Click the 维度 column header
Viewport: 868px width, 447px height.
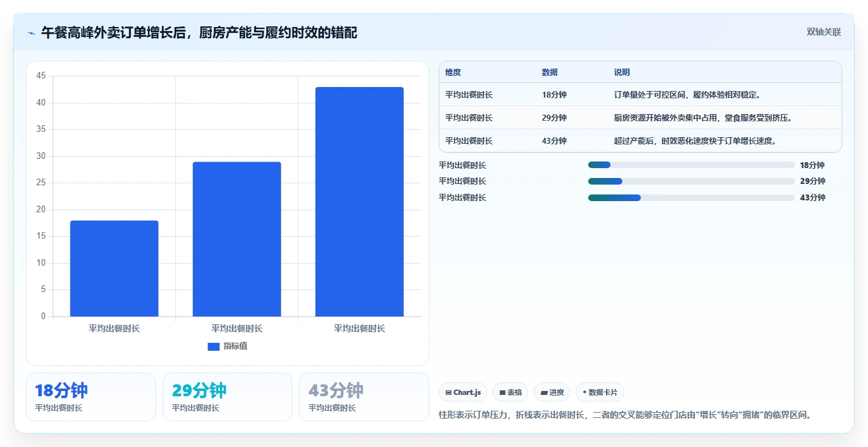pos(453,73)
